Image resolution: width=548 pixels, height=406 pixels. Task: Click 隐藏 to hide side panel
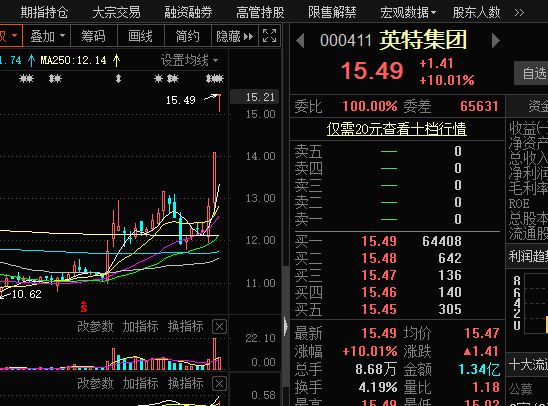(x=235, y=36)
